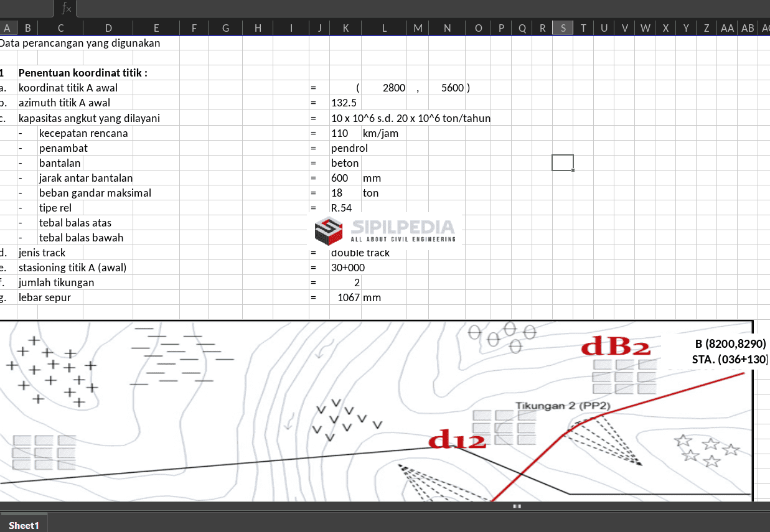
Task: Click the red dB2 label on map
Action: pyautogui.click(x=616, y=347)
